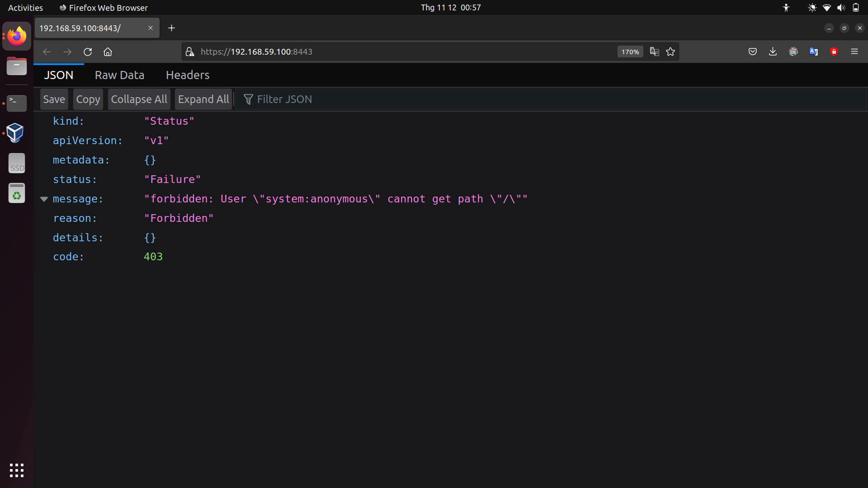Image resolution: width=868 pixels, height=488 pixels.
Task: Collapse the message row
Action: point(44,199)
